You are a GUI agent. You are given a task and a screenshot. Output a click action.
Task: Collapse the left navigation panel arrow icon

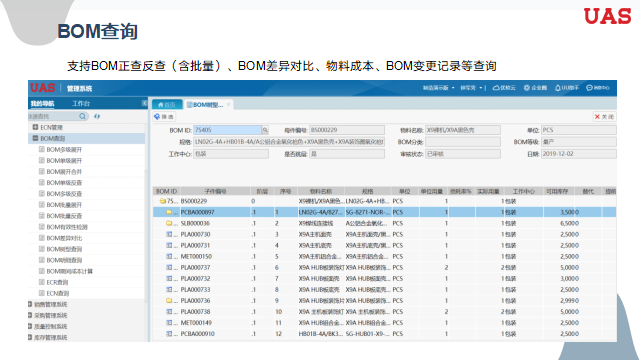[x=144, y=103]
